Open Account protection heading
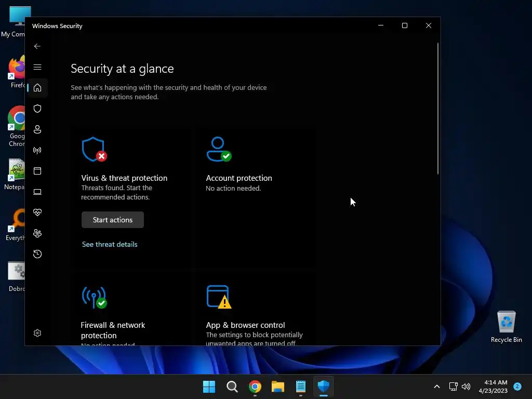The width and height of the screenshot is (532, 399). [x=239, y=178]
